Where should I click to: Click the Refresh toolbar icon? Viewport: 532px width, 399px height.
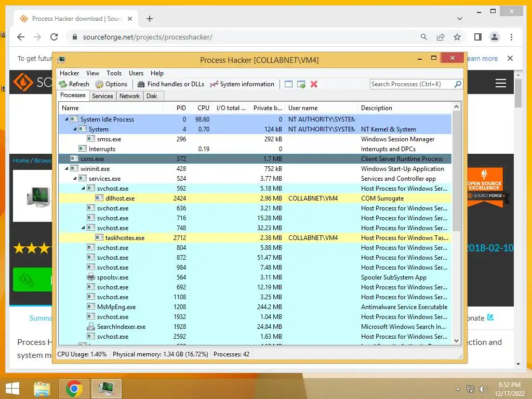click(63, 84)
